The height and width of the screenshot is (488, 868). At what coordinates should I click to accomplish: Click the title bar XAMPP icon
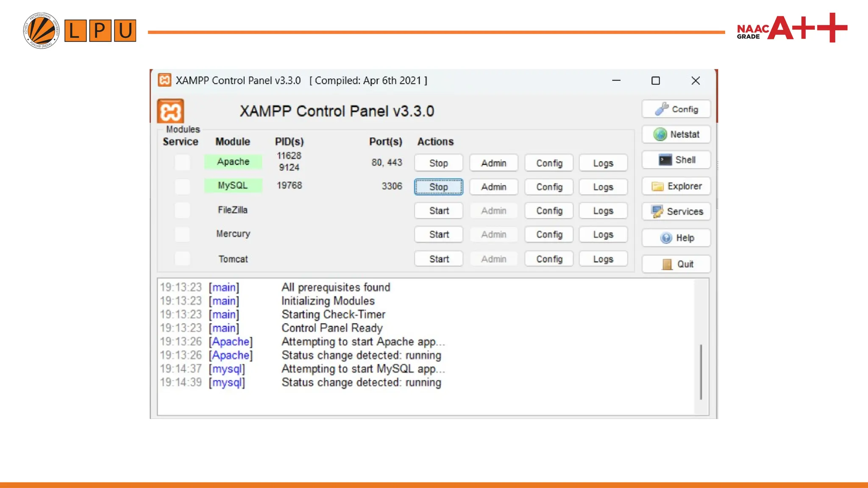point(164,80)
